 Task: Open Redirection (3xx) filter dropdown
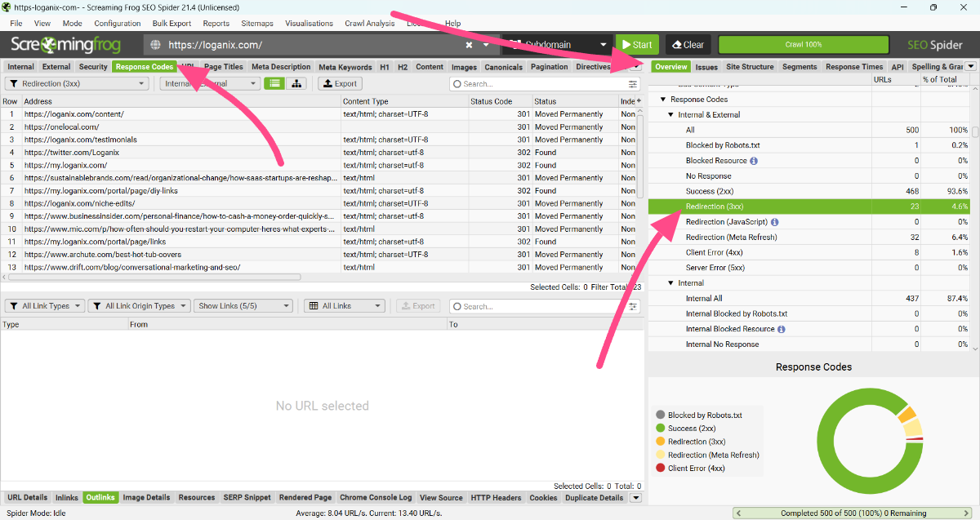click(78, 83)
